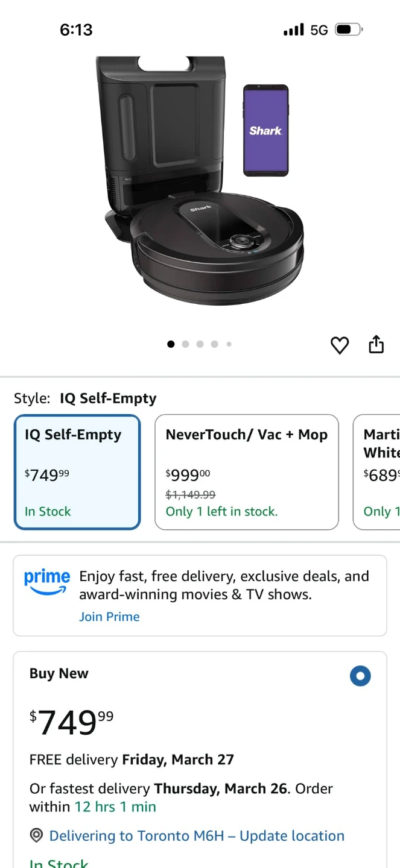
Task: Open Delivering to Toronto M6H update location
Action: tap(197, 836)
